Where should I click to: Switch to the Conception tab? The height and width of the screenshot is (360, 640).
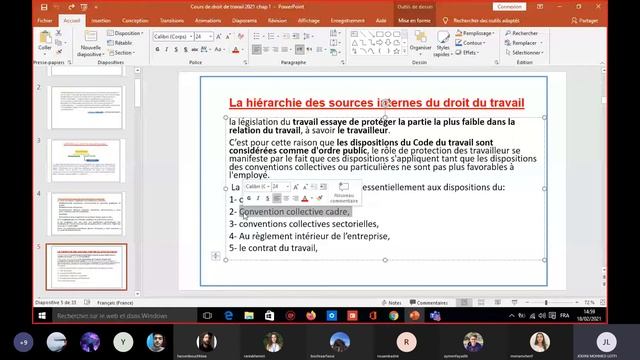click(x=135, y=20)
